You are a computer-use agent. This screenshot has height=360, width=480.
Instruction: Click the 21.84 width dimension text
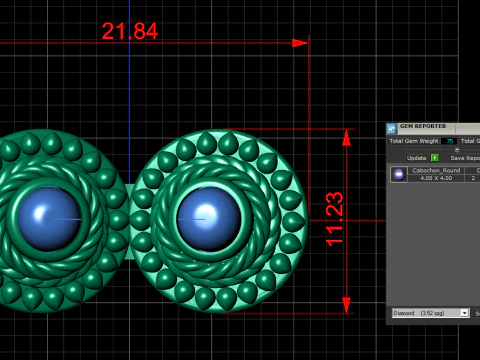click(x=130, y=31)
